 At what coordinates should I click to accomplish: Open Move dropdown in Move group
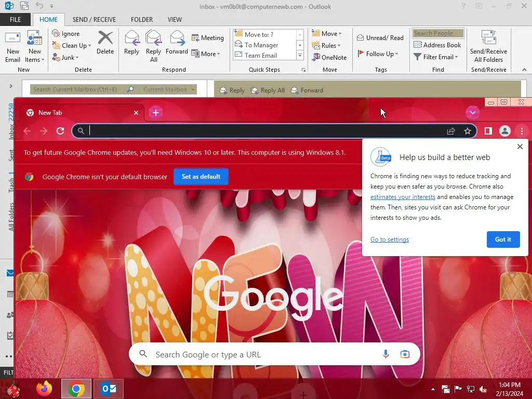(x=327, y=33)
